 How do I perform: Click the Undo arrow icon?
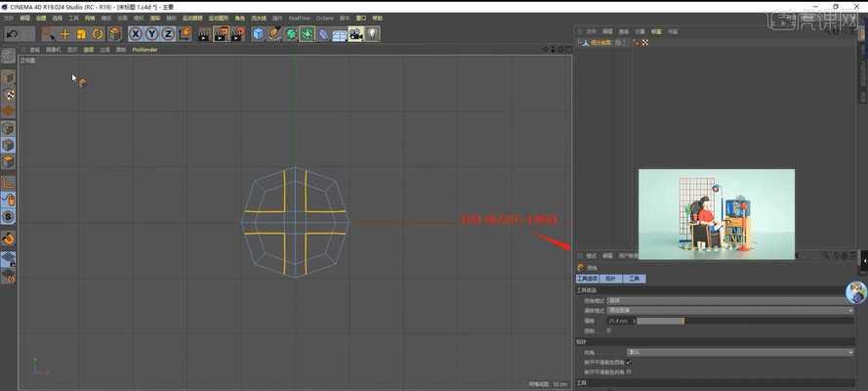[x=12, y=34]
